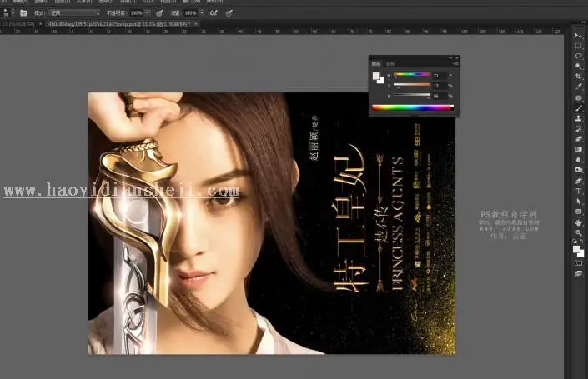Reset to default foreground and background colors
This screenshot has height=379, width=588.
[x=575, y=242]
